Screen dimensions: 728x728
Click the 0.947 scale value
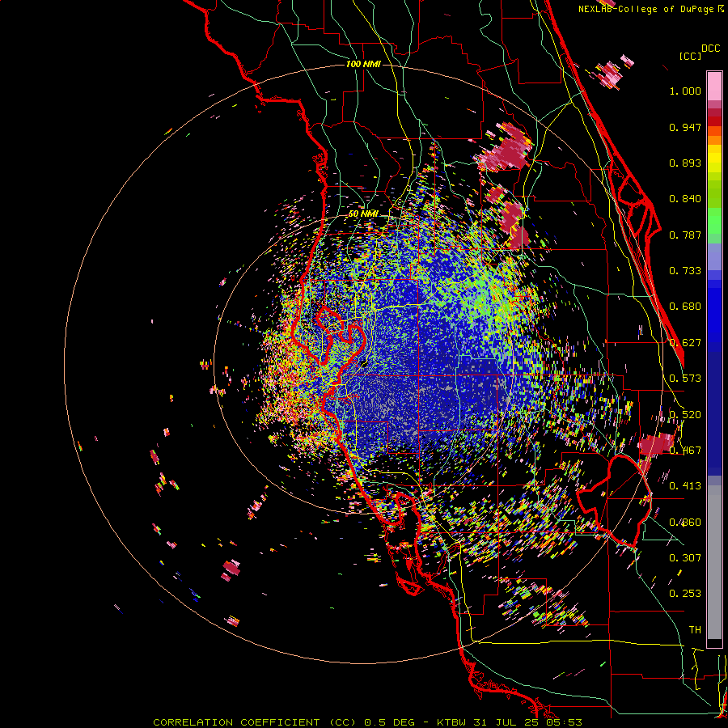(685, 127)
